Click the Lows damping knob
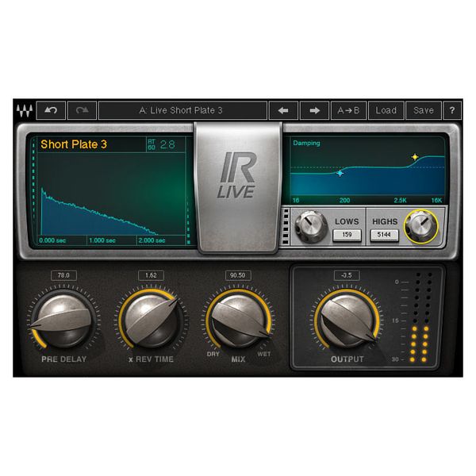The height and width of the screenshot is (476, 476). [310, 227]
